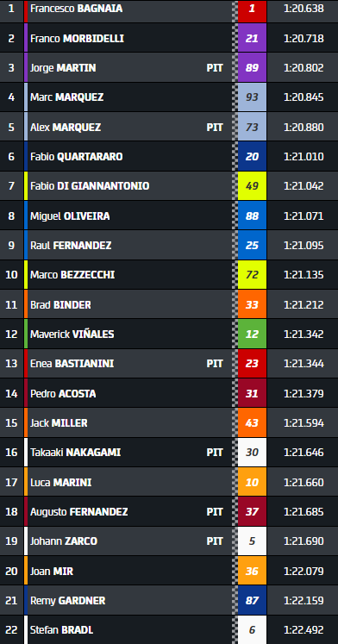
Task: Select Pedro ACOSTA row name
Action: click(63, 393)
